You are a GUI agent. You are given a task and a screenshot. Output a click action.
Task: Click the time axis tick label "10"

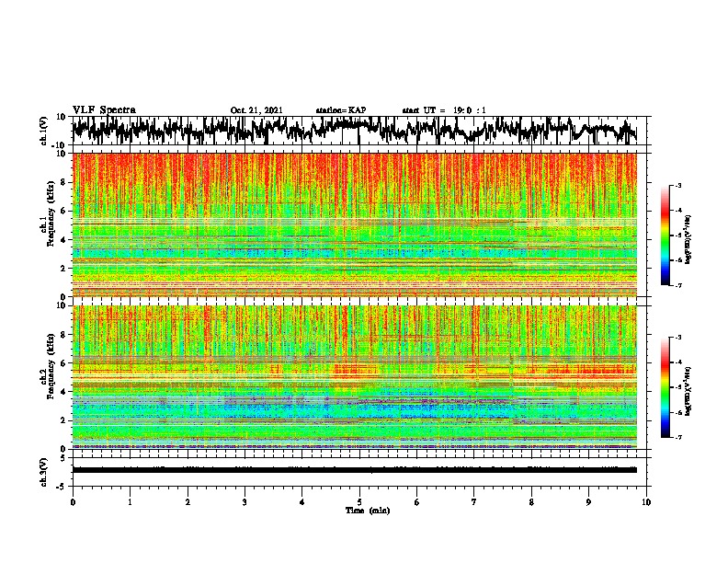click(x=646, y=502)
